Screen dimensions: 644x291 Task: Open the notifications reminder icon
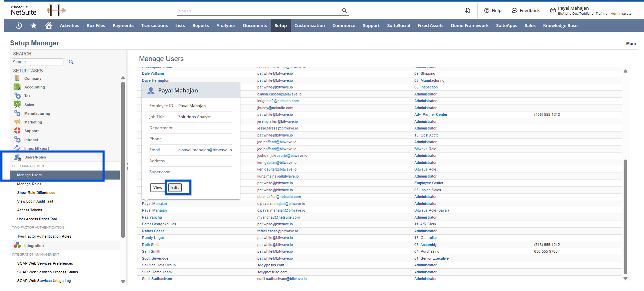tap(468, 11)
